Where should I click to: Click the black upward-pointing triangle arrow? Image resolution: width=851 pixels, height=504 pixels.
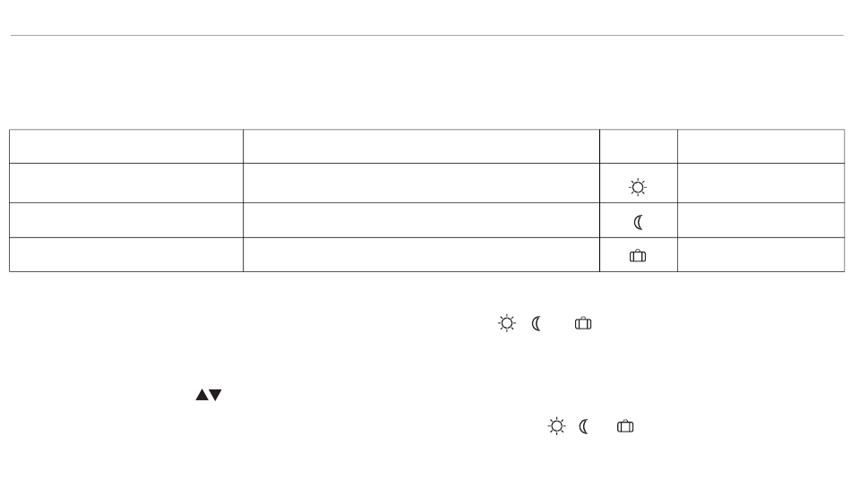202,395
